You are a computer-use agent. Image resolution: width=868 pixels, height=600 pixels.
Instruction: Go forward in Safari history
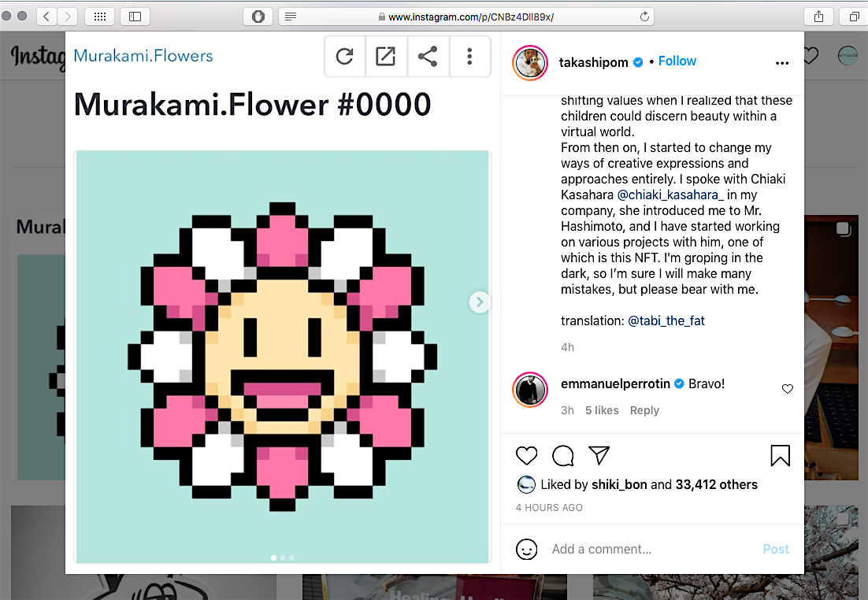click(x=68, y=17)
